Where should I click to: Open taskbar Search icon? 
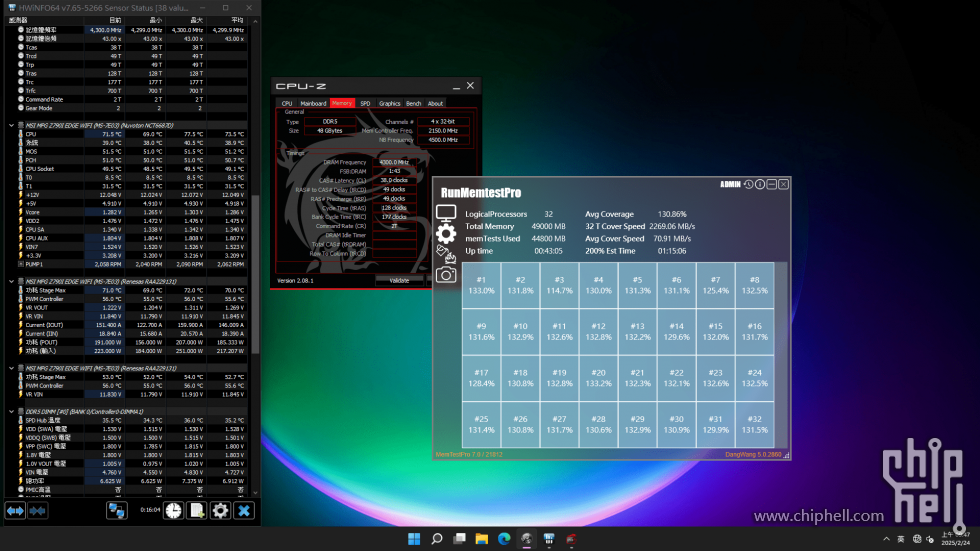pyautogui.click(x=437, y=539)
